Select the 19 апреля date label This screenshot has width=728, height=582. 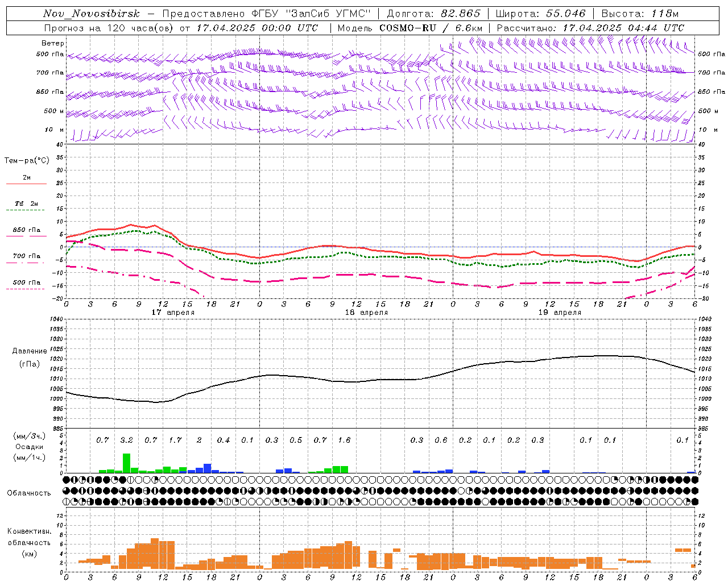pyautogui.click(x=560, y=312)
